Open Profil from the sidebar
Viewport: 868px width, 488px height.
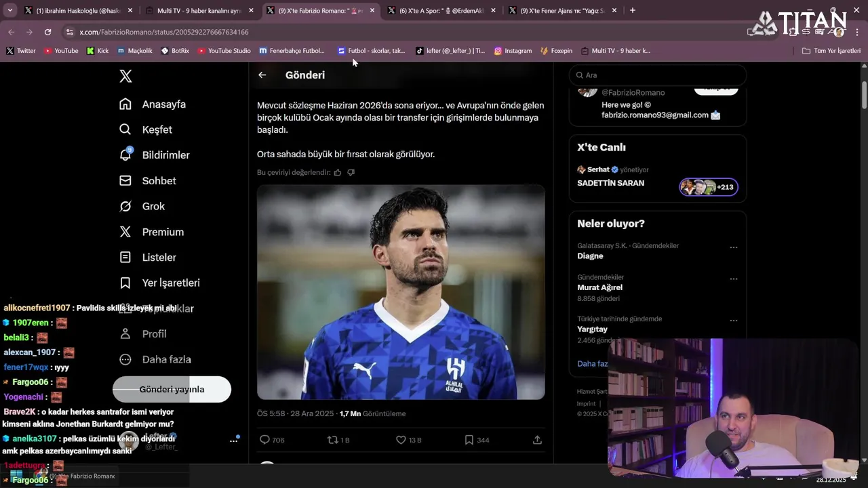pos(143,334)
